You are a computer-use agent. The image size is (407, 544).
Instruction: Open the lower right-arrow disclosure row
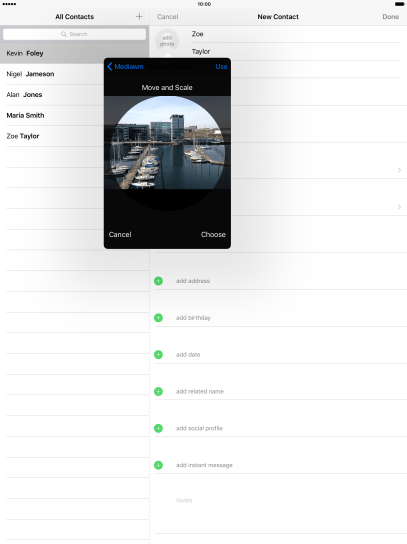pos(399,207)
